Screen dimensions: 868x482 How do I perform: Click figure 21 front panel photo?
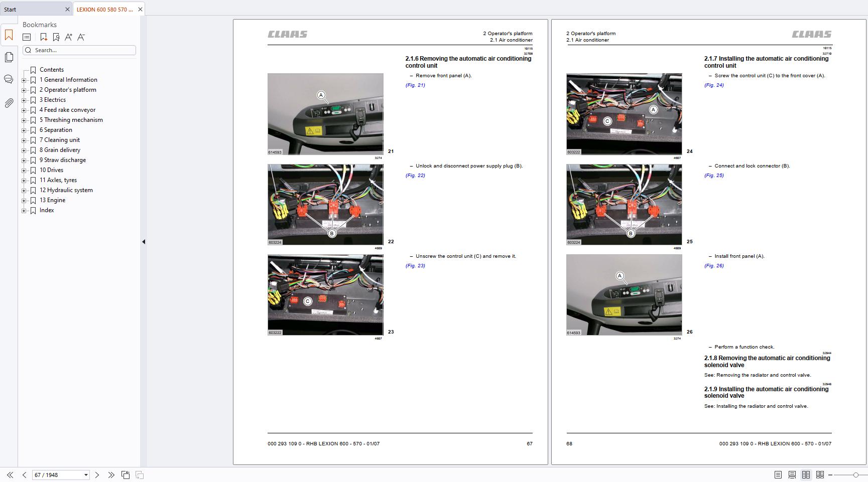[325, 114]
